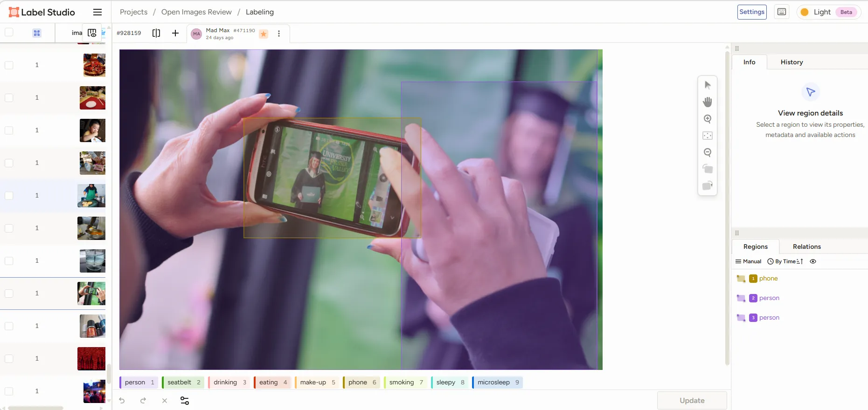Open the task with cans thumbnail
868x410 pixels.
click(92, 326)
